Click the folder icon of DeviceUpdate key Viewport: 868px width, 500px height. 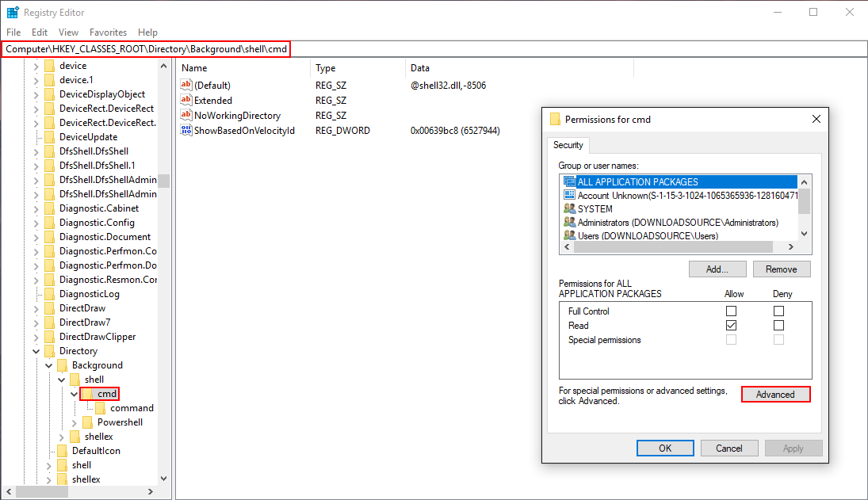coord(50,136)
